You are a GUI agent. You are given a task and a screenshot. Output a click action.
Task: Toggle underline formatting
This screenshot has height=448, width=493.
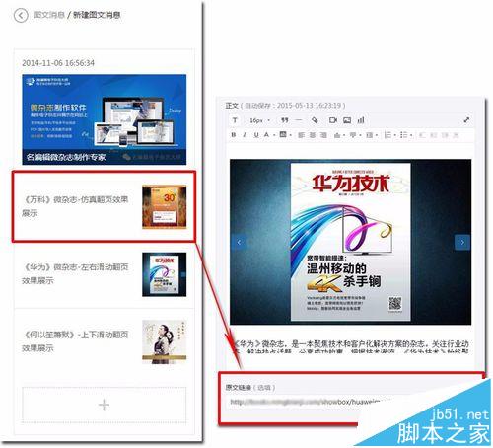pos(256,135)
